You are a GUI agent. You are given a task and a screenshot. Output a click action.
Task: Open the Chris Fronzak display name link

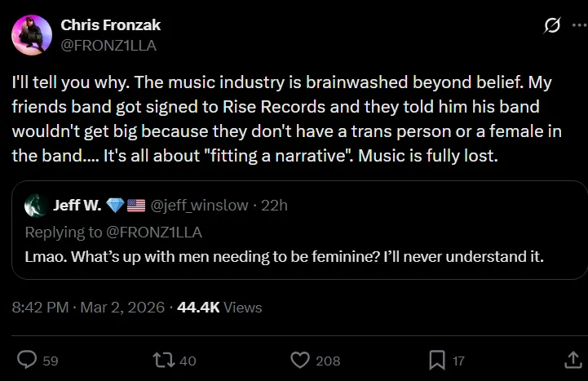tap(111, 25)
